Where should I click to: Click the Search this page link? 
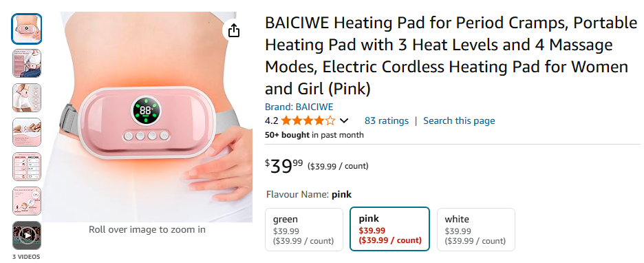click(x=459, y=120)
